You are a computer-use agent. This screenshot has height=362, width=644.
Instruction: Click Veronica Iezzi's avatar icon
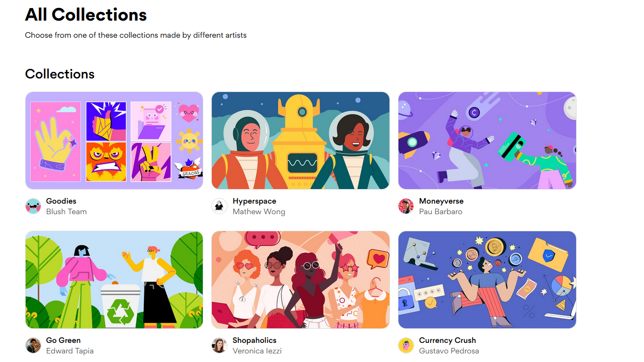pos(219,345)
